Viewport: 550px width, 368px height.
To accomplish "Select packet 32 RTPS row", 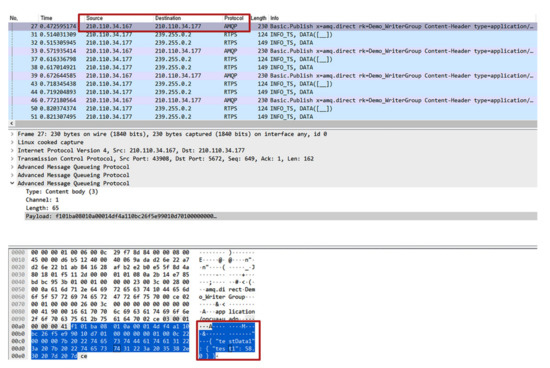I will pos(273,43).
